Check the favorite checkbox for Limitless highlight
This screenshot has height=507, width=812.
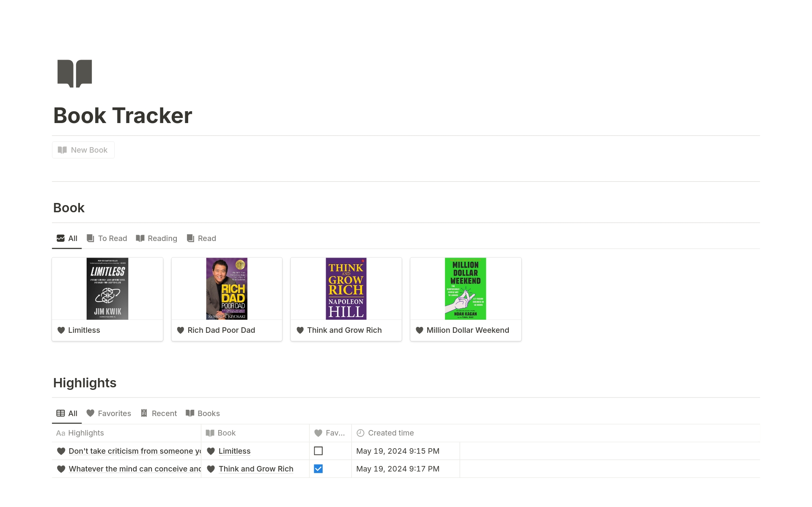[x=318, y=451]
